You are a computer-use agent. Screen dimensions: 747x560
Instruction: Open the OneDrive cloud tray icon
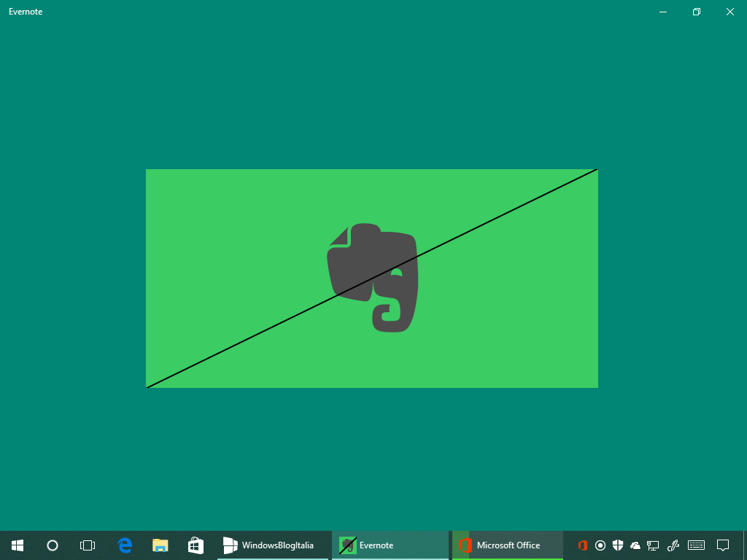tap(635, 545)
